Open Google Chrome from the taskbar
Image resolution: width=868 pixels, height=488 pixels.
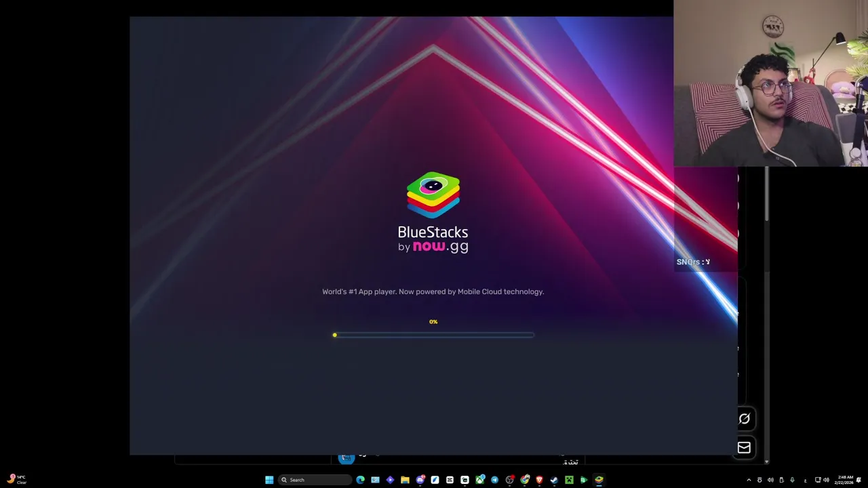pos(524,480)
